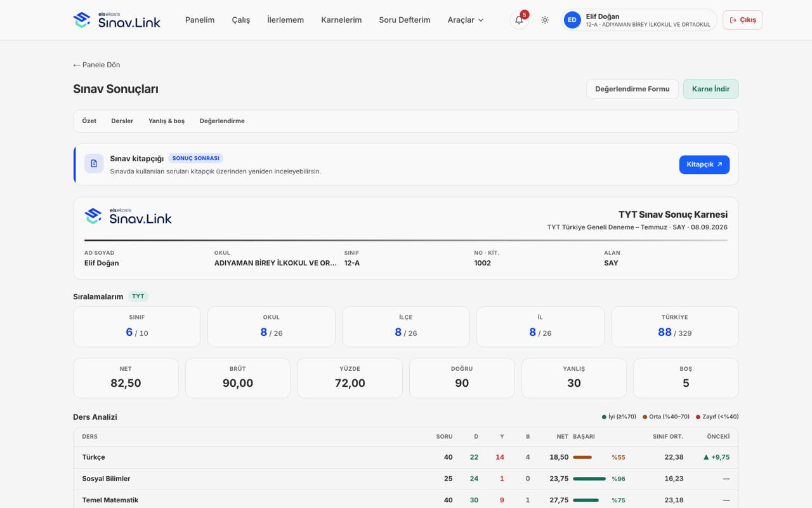Select the Yanlış & boş tab
Image resolution: width=812 pixels, height=508 pixels.
(167, 121)
